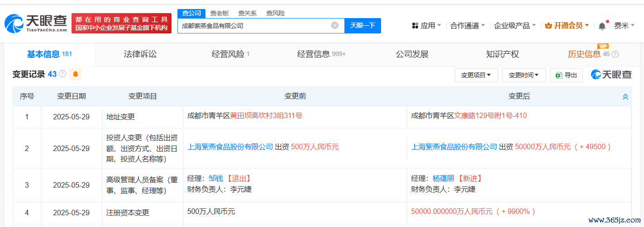
Task: Expand the 应用 menu in header
Action: coord(426,26)
